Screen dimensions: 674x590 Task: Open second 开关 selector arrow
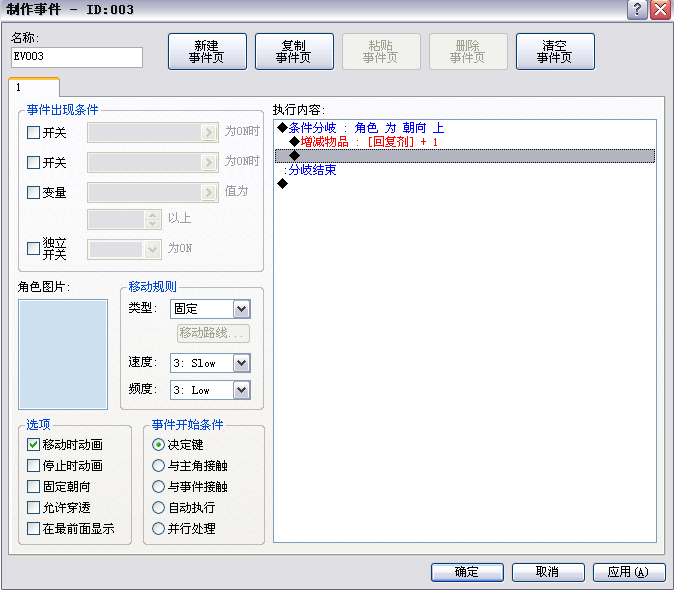click(x=209, y=162)
